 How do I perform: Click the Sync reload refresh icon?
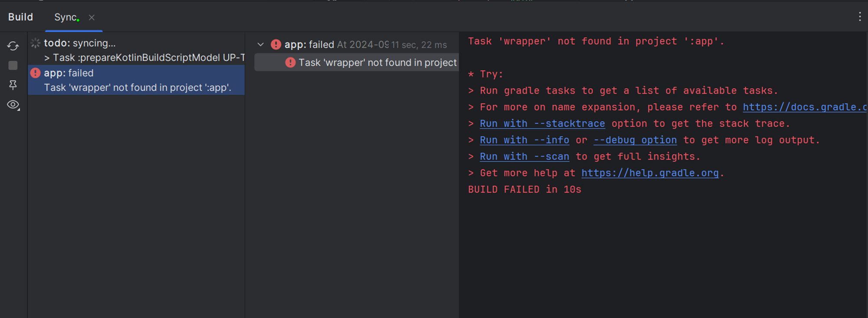13,46
